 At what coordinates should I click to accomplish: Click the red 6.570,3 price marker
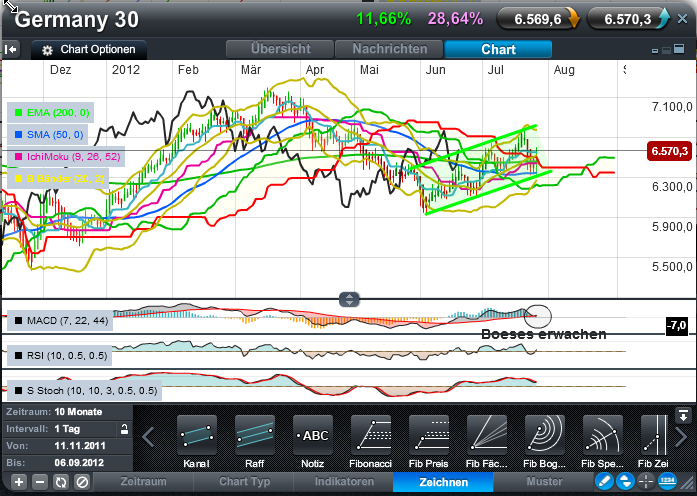(669, 151)
